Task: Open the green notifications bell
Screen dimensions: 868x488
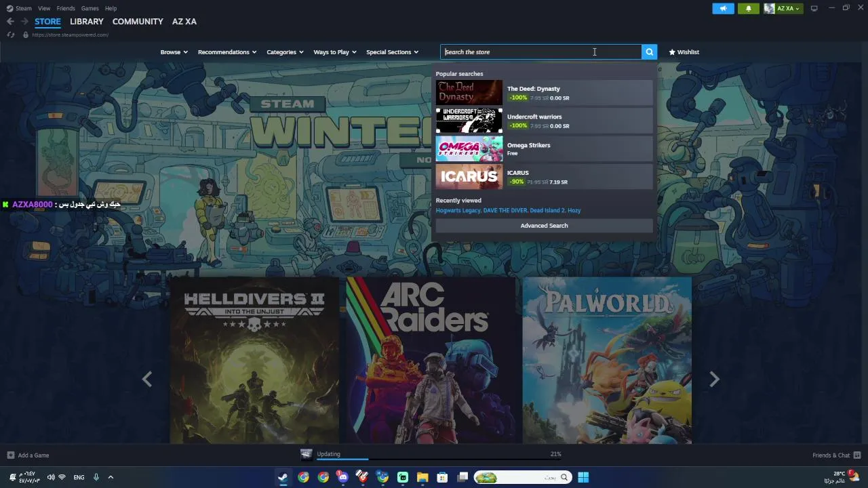Action: click(x=749, y=8)
